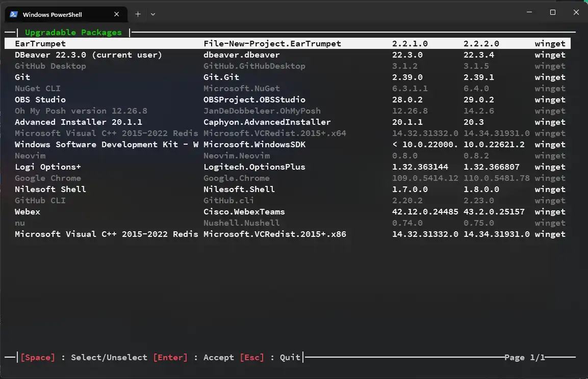
Task: Click package ID dbeaver.dbeaver
Action: click(242, 55)
